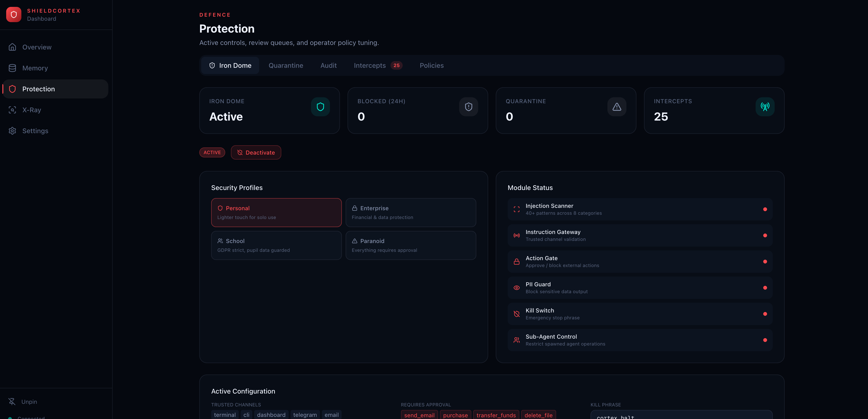Click the purchase approval tag
868x419 pixels.
(455, 415)
